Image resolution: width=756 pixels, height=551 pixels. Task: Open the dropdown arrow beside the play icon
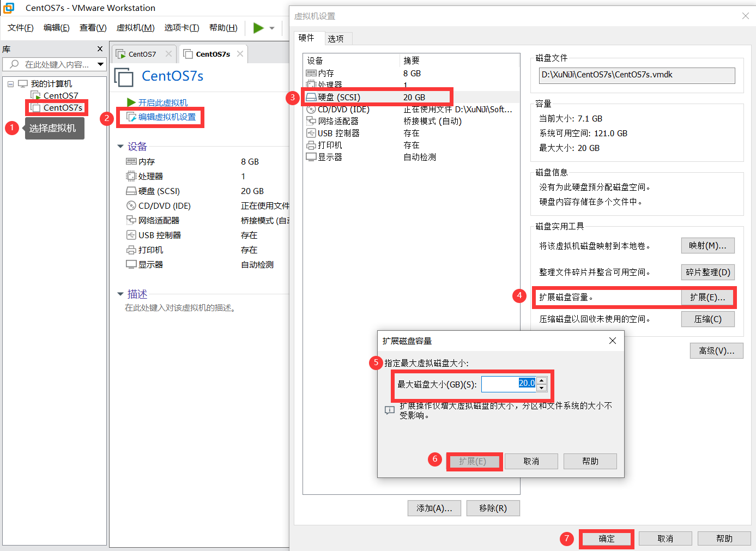(x=272, y=28)
